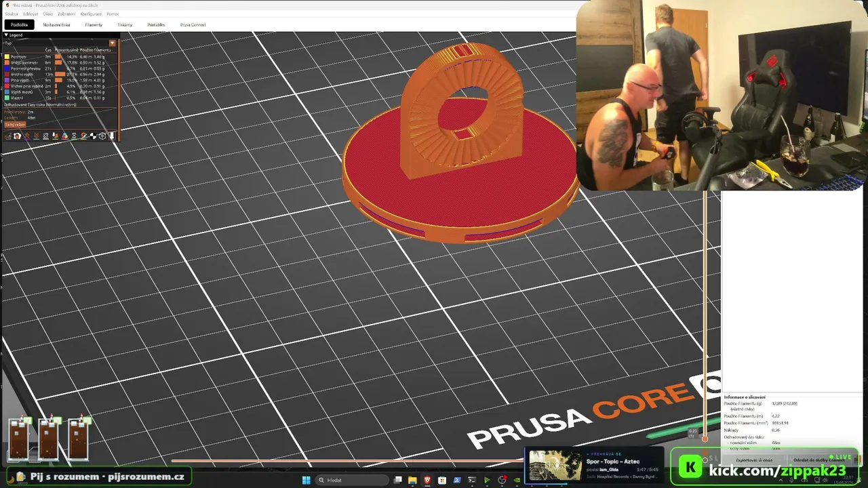Screen dimensions: 868x488
Task: Toggle retractions visibility icon
Action: pyautogui.click(x=27, y=136)
